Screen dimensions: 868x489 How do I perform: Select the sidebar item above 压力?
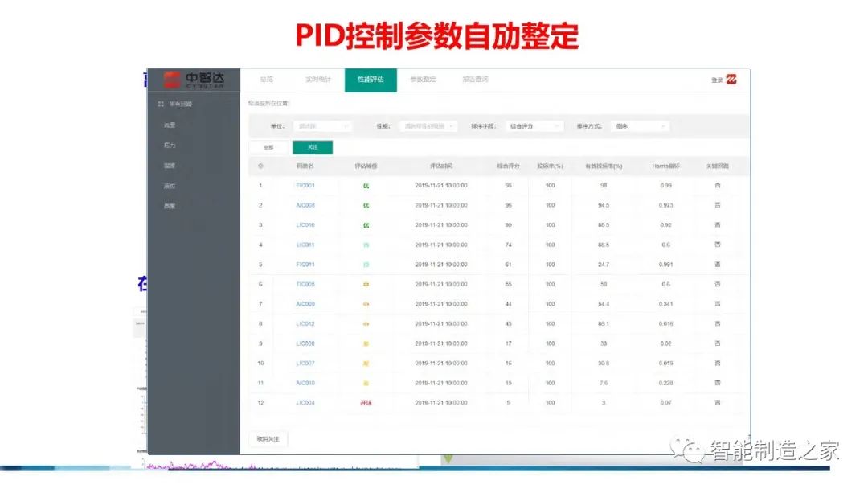point(170,125)
